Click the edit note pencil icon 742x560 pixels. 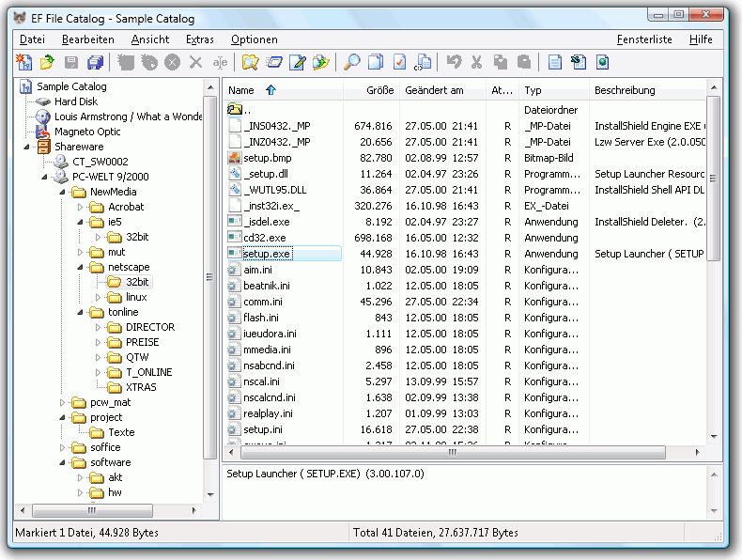(298, 63)
